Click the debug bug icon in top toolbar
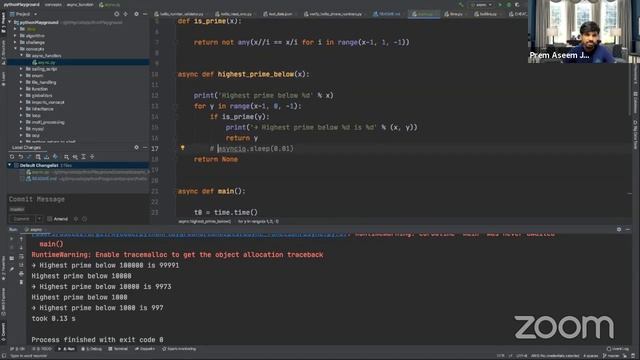Viewport: 640px width, 360px height. pos(509,4)
